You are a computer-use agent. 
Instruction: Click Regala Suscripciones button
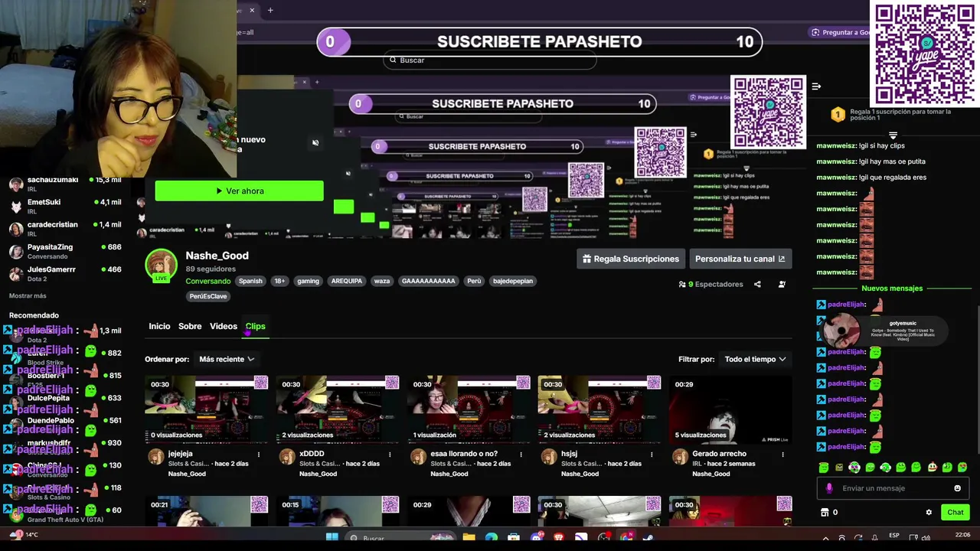click(x=631, y=259)
